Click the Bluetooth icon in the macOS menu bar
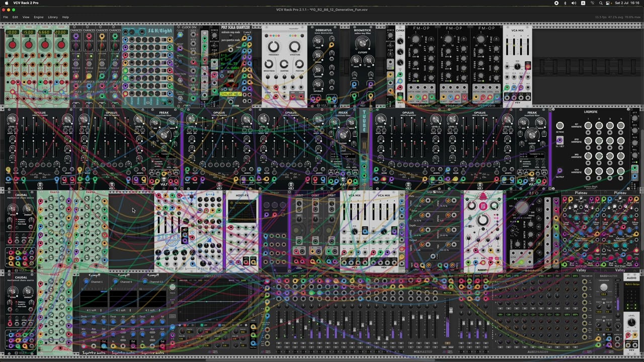This screenshot has height=362, width=644. tap(565, 3)
